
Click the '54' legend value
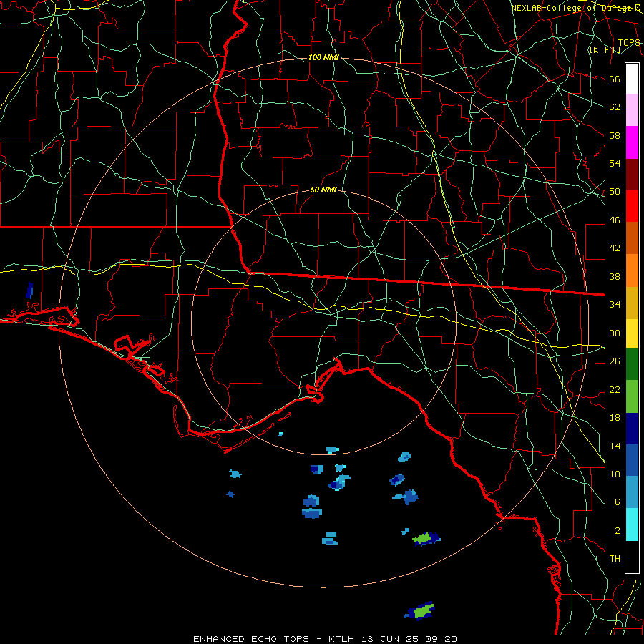(x=615, y=163)
